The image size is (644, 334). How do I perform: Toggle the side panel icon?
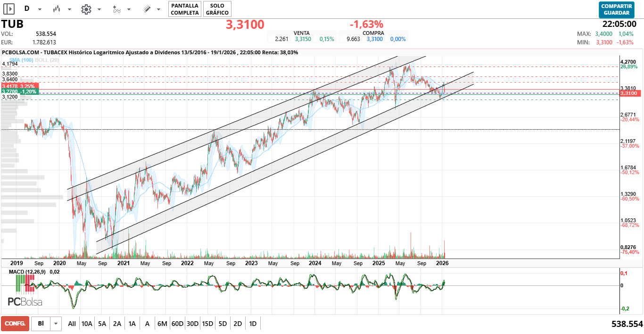point(9,9)
